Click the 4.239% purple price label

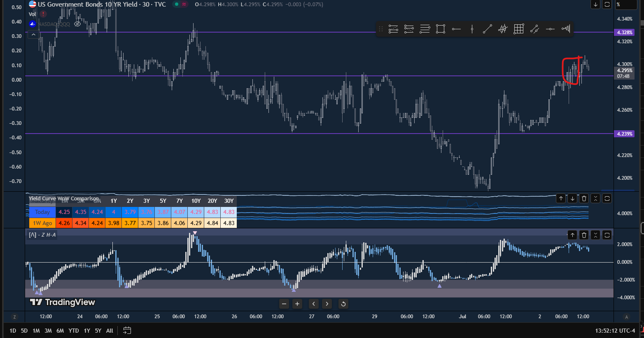(625, 134)
